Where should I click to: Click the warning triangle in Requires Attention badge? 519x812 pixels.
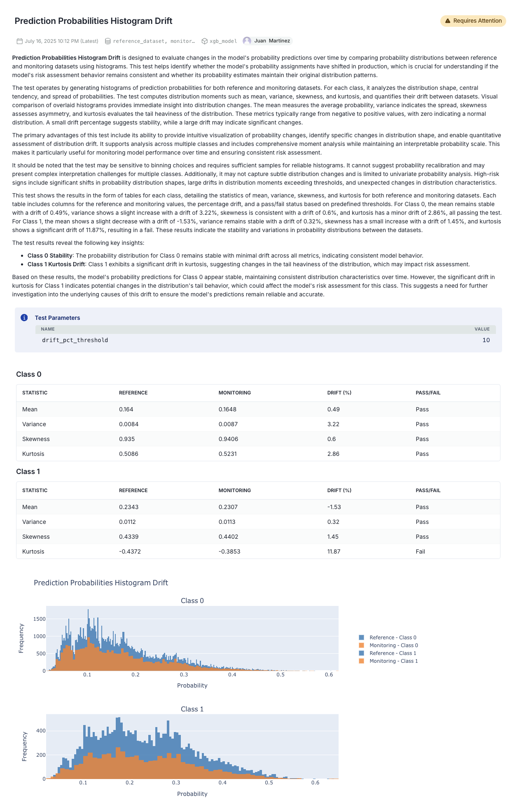pos(448,21)
